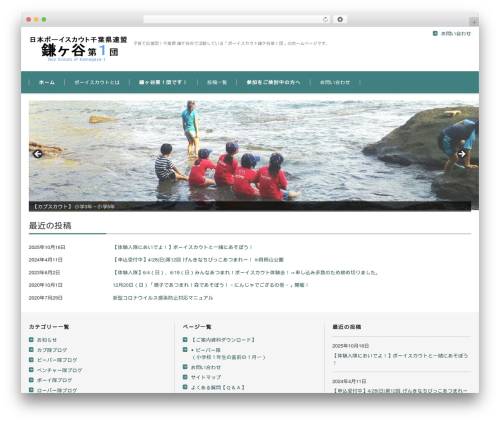Open the 2024年4月11日 申込受付中 post in main list
This screenshot has height=423, width=500.
[x=198, y=260]
